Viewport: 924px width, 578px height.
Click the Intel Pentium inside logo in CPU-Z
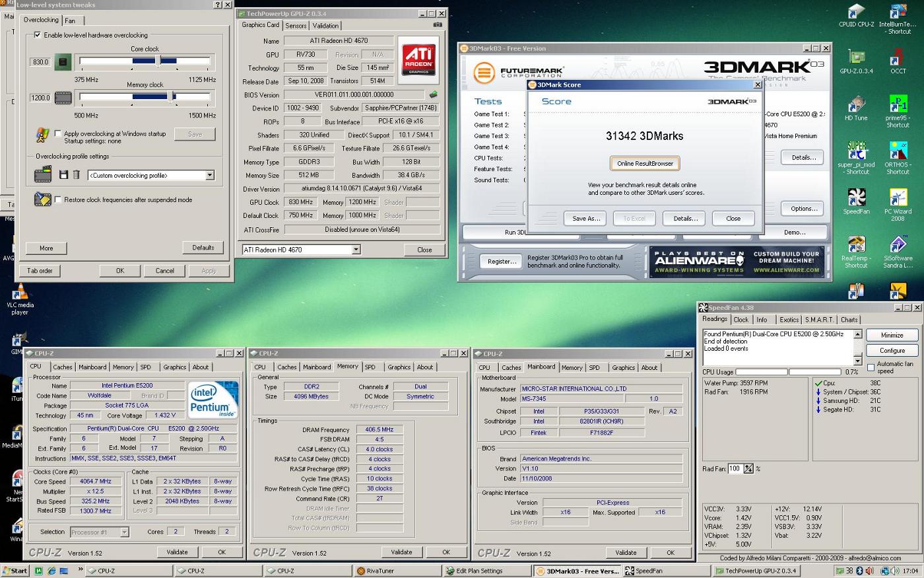pyautogui.click(x=213, y=399)
